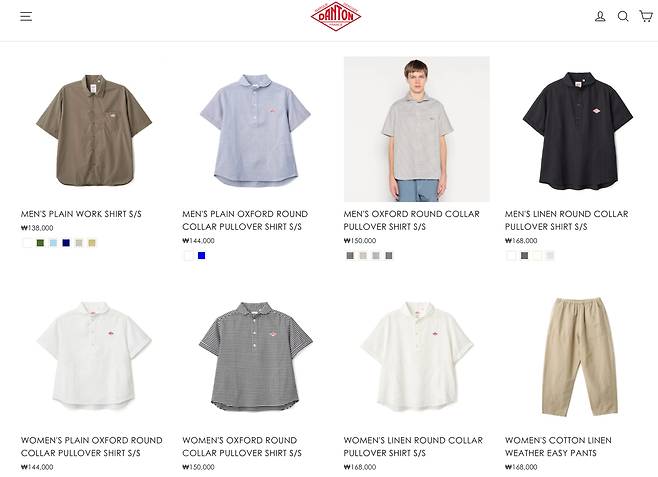Open the account login icon
Image resolution: width=658 pixels, height=477 pixels.
pos(600,16)
